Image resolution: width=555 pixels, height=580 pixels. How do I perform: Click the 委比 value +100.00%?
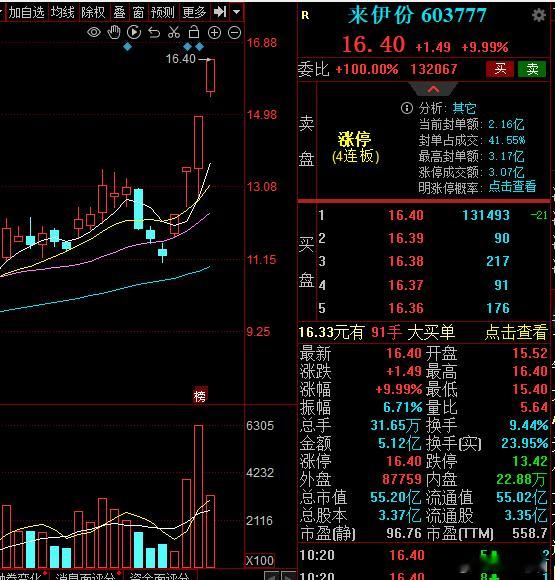pos(367,69)
